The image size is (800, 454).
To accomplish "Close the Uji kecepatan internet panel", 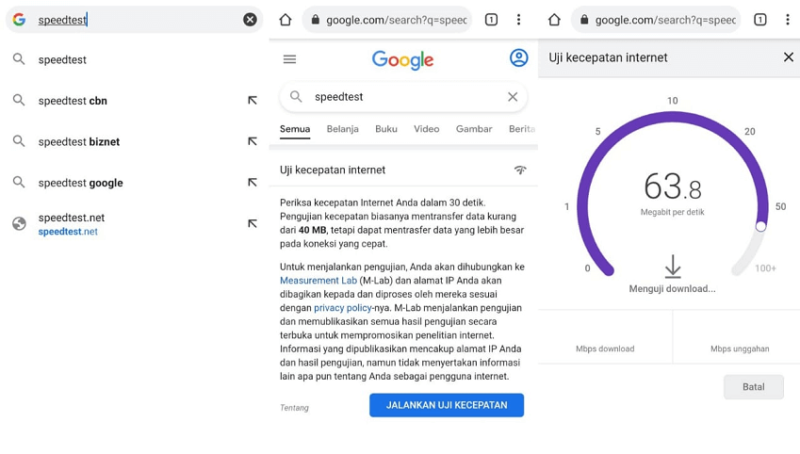I will coord(788,57).
